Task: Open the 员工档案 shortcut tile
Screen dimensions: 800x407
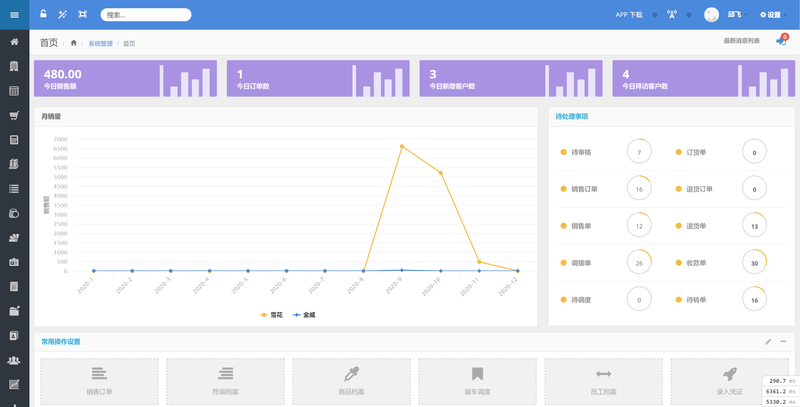Action: pyautogui.click(x=604, y=381)
